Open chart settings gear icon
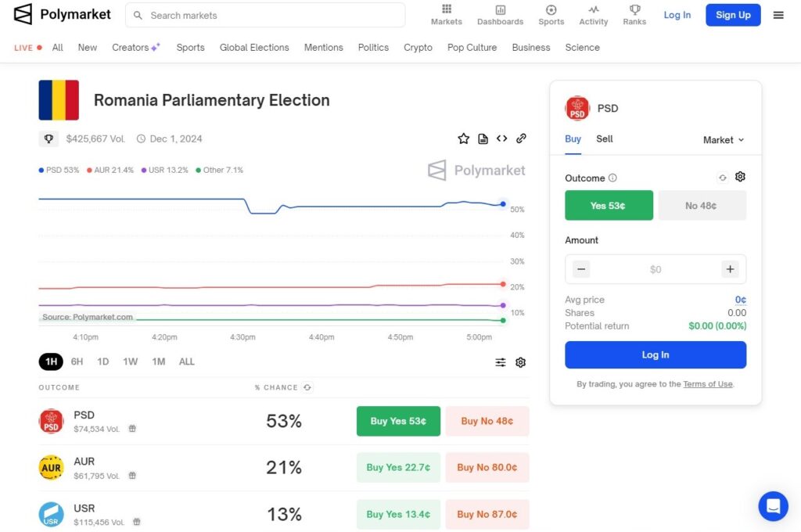801x532 pixels. [x=520, y=362]
